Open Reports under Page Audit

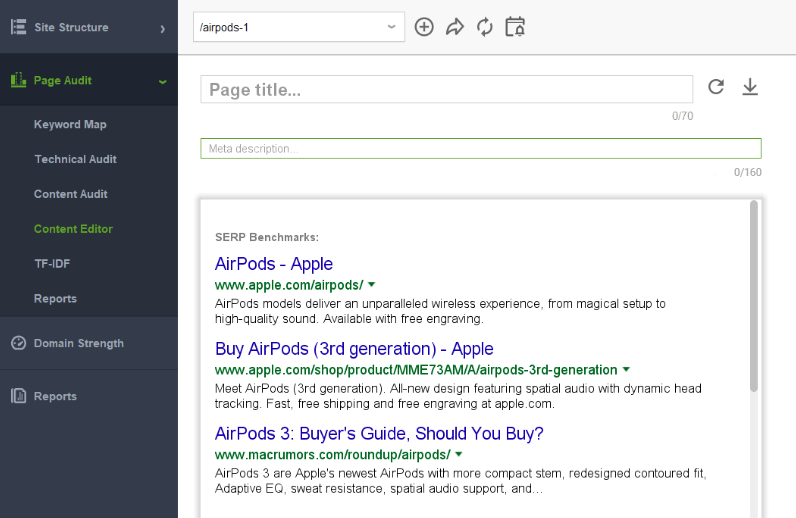point(55,299)
